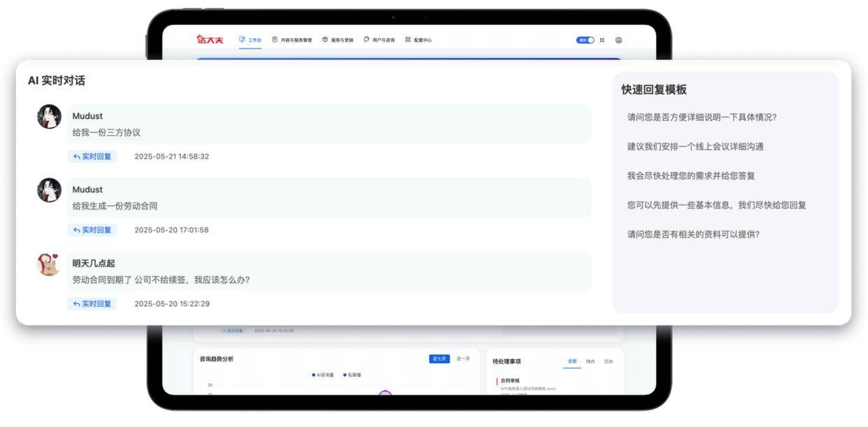The height and width of the screenshot is (427, 868).
Task: Switch to 待办 tab in 待处理事项
Action: coord(591,361)
